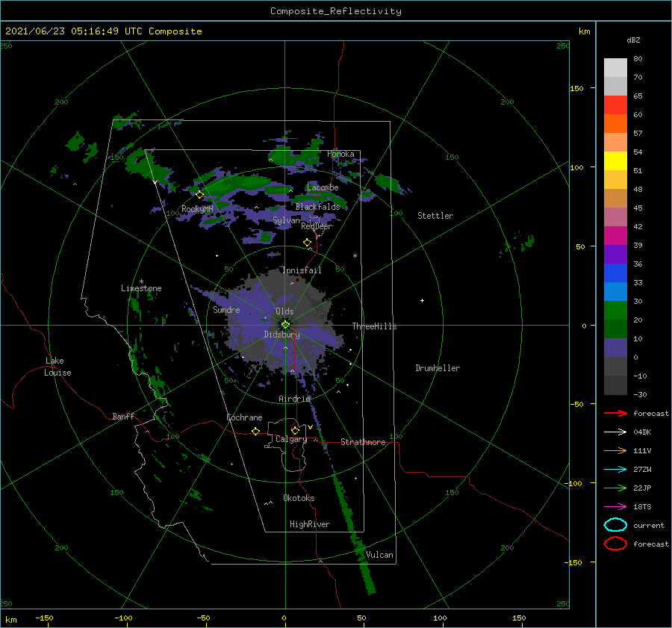Image resolution: width=672 pixels, height=628 pixels.
Task: Click the 65 dBZ red color swatch
Action: click(615, 105)
